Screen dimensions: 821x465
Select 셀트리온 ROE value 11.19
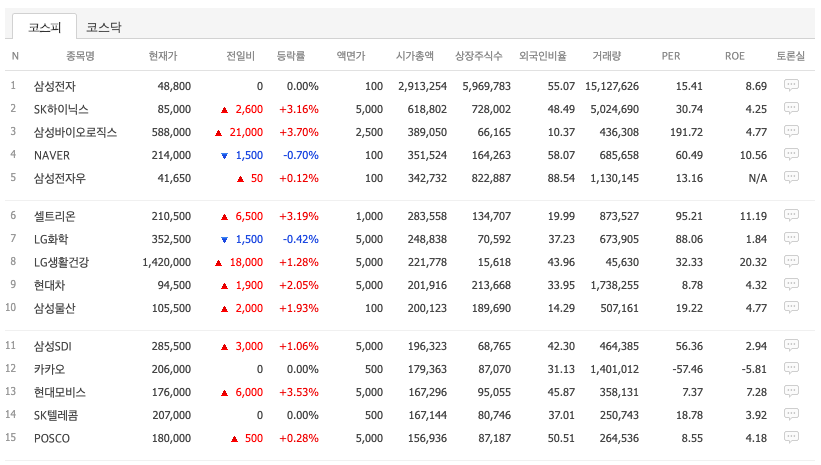(x=753, y=216)
